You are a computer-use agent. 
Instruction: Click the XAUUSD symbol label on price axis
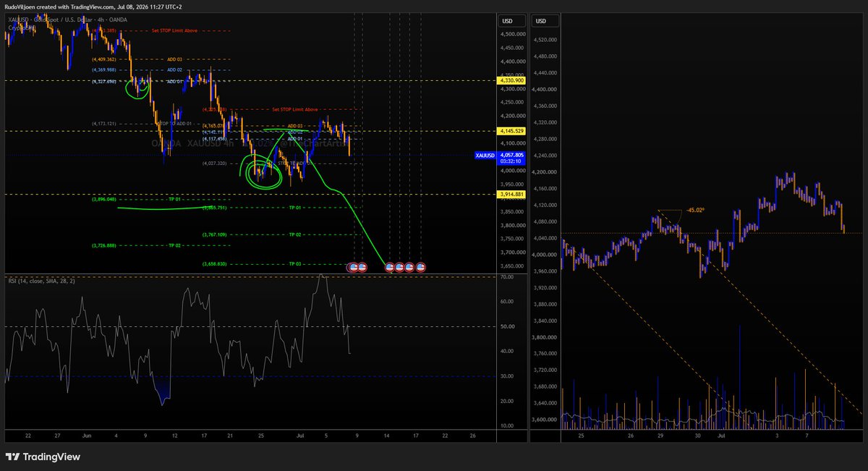point(485,156)
